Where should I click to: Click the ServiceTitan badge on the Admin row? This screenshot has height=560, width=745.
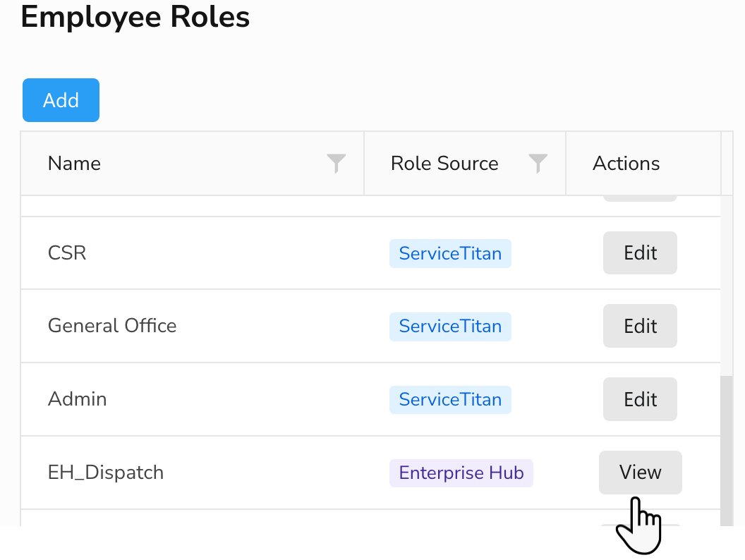pos(450,399)
